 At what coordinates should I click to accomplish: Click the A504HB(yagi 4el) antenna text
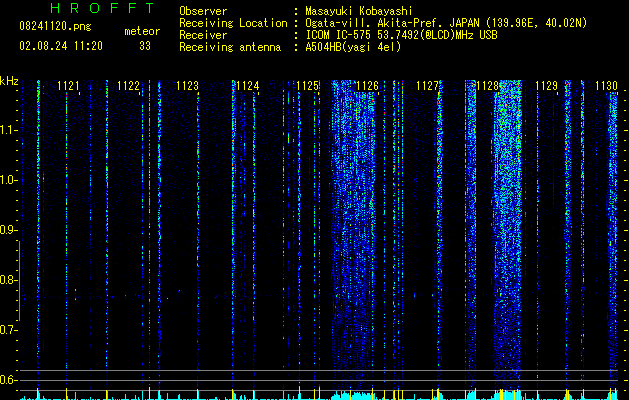353,47
